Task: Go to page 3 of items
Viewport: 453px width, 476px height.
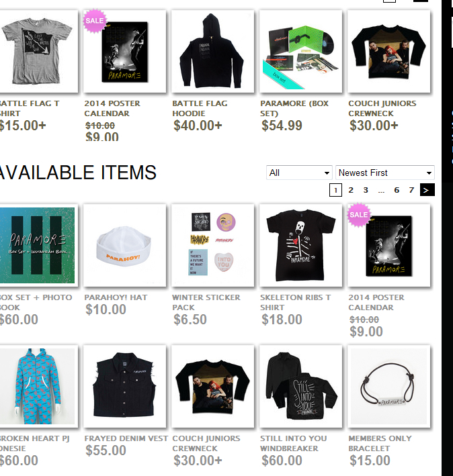Action: click(x=366, y=190)
